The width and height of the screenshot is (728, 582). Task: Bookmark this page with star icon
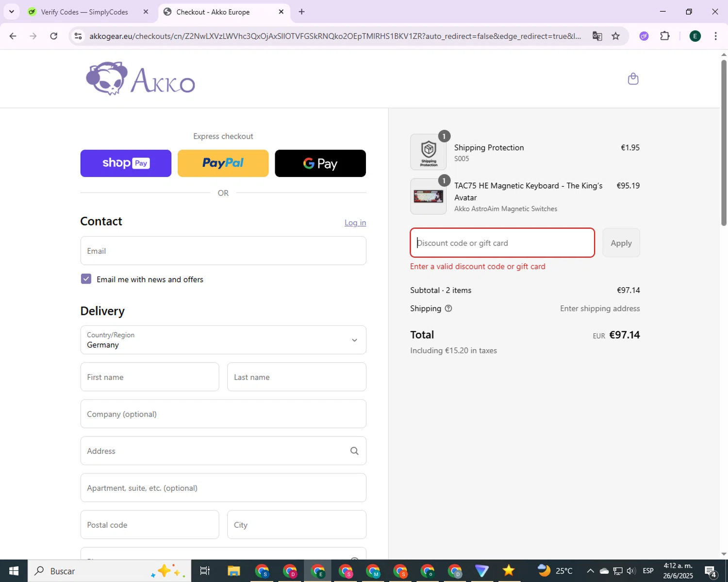coord(615,36)
